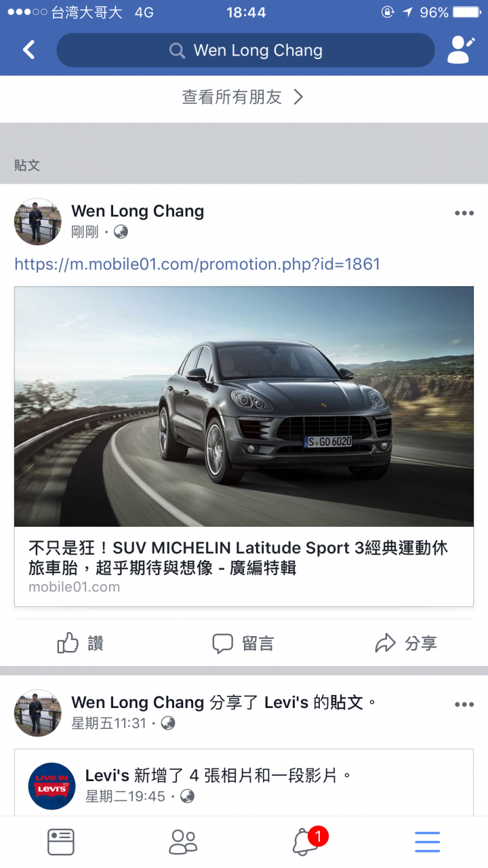Open the notifications bell icon
Viewport: 488px width, 868px height.
306,842
